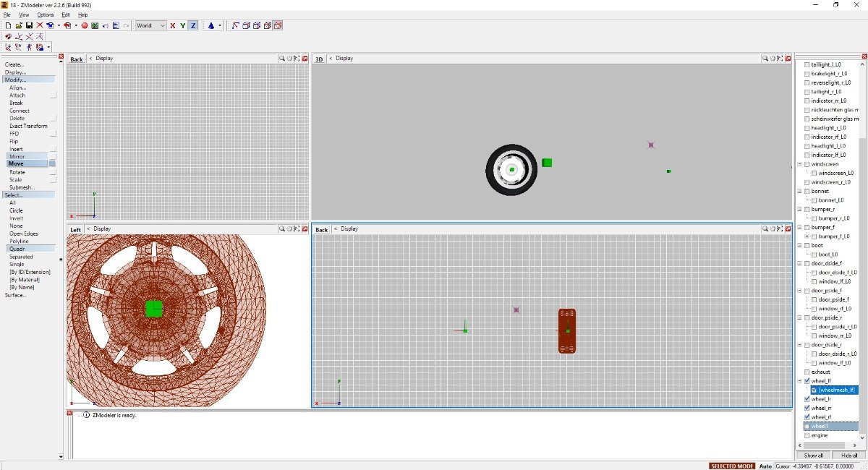This screenshot has height=470, width=868.
Task: Toggle the Y axis constraint button
Action: 183,25
